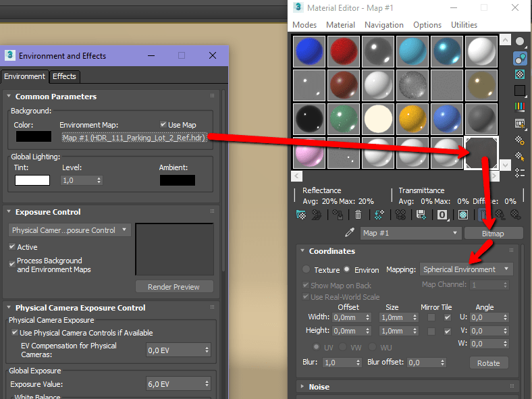Viewport: 532px width, 399px height.
Task: Open the Navigation menu
Action: 383,25
